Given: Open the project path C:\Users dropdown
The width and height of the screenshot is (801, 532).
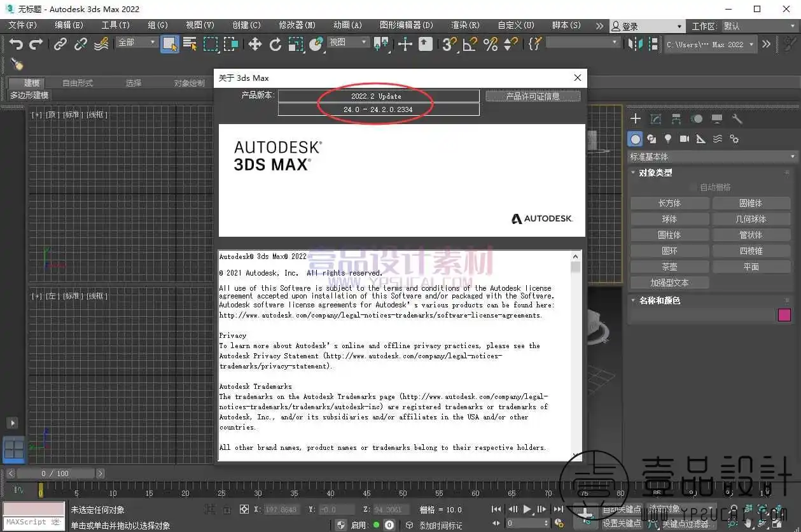Looking at the screenshot, I should pos(710,45).
